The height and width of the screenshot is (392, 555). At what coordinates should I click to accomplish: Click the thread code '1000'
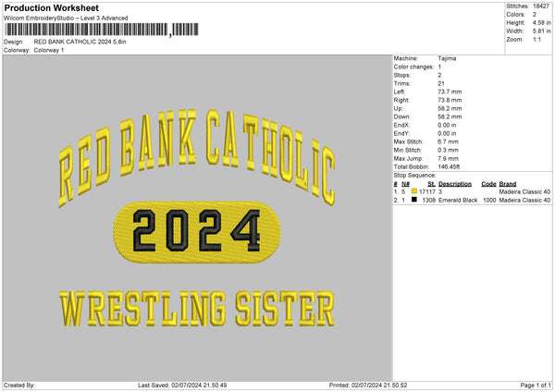[489, 201]
